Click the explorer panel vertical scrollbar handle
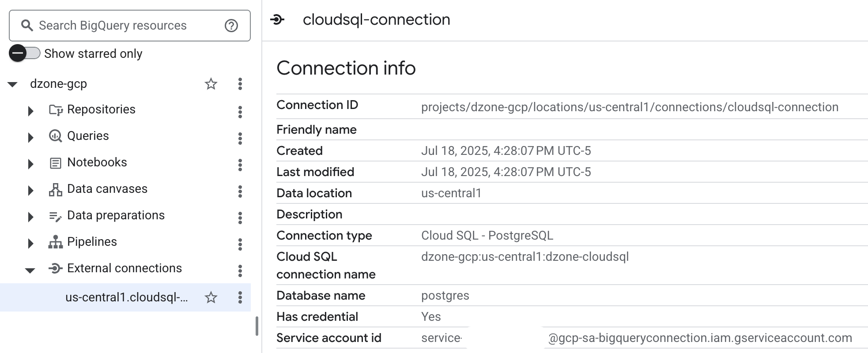The width and height of the screenshot is (868, 353). point(257,326)
